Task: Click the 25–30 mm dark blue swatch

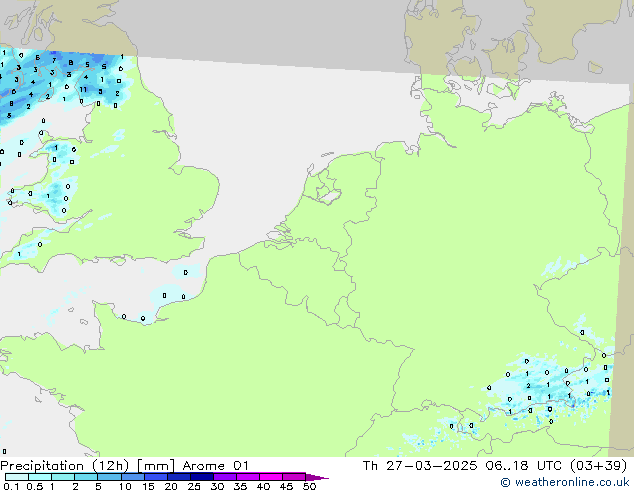Action: coord(202,477)
